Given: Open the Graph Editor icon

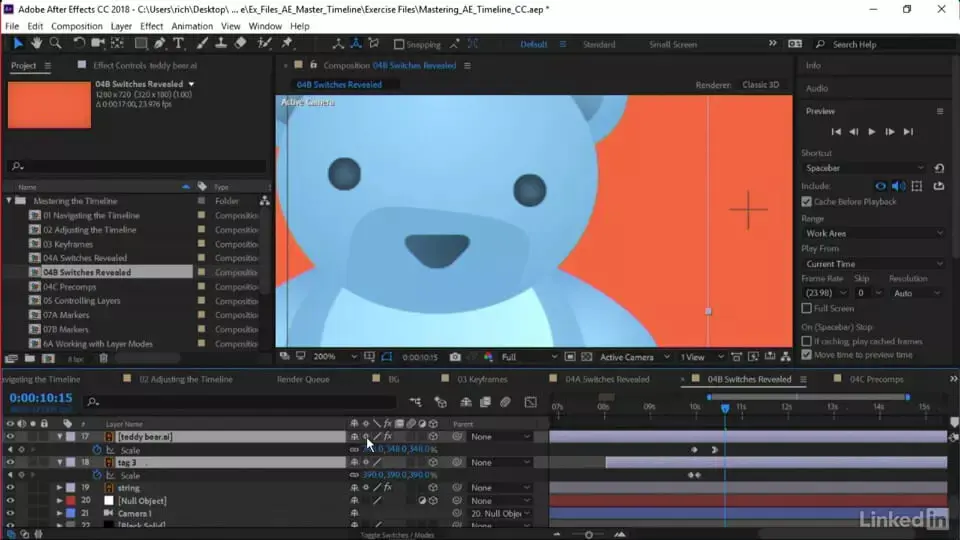Looking at the screenshot, I should 531,402.
